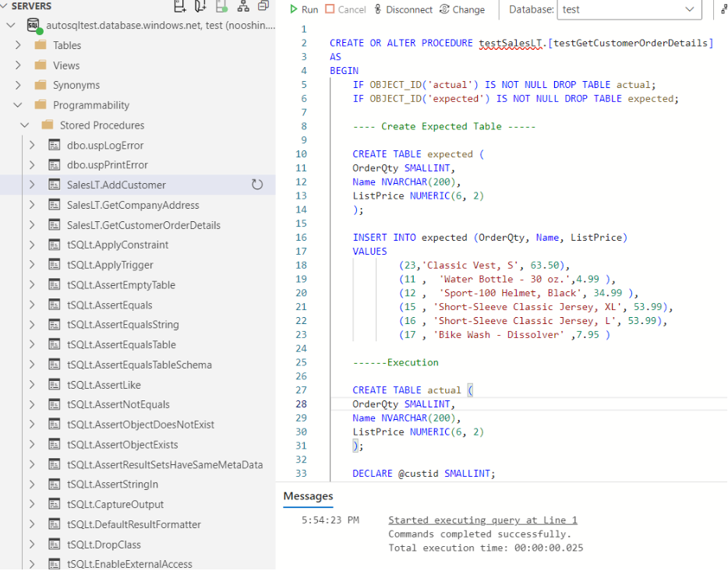Open the server group view icon

243,7
